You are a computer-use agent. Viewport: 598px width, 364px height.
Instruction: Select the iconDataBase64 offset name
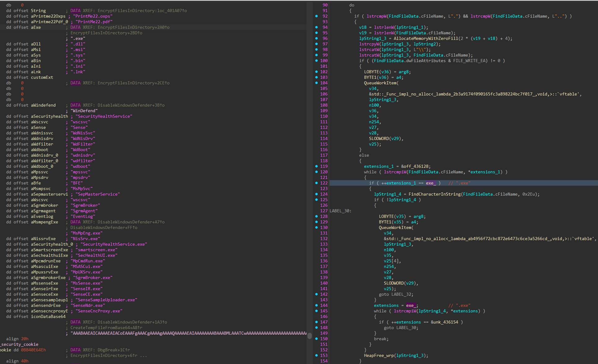(48, 316)
